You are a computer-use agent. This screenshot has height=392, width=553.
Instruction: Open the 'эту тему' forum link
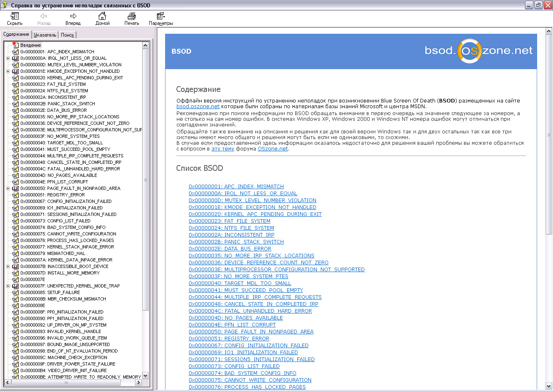click(223, 149)
